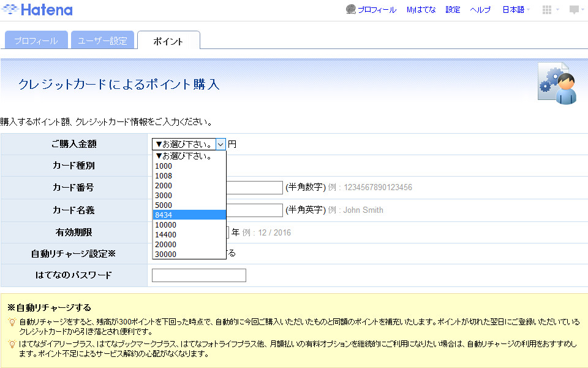Collapse the ご購入金額 dropdown arrow
Image resolution: width=588 pixels, height=368 pixels.
(221, 144)
